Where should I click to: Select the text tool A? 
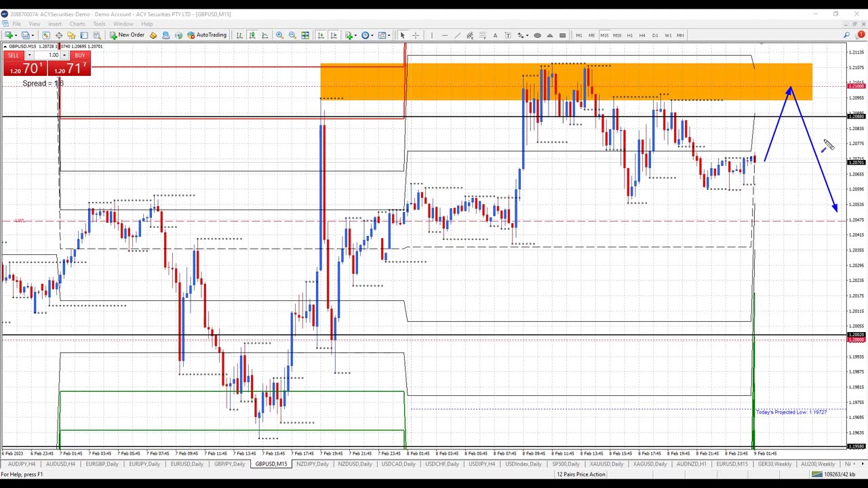pos(495,35)
